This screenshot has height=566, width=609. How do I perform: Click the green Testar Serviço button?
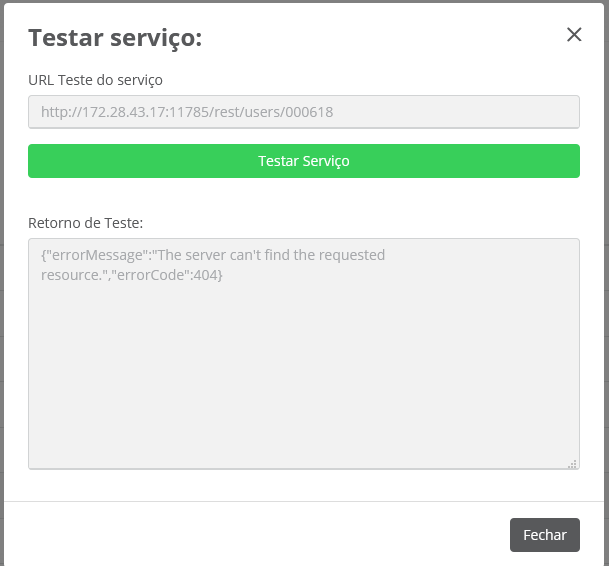304,161
